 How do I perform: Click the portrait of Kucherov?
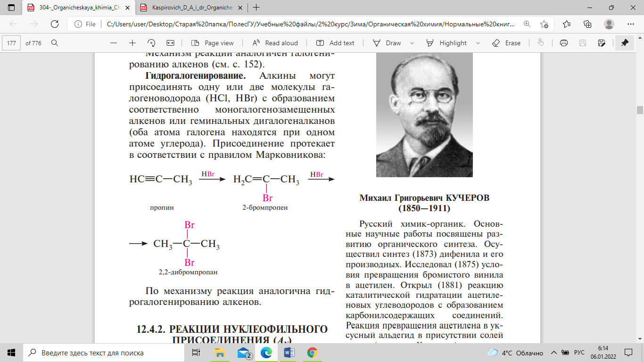(424, 115)
